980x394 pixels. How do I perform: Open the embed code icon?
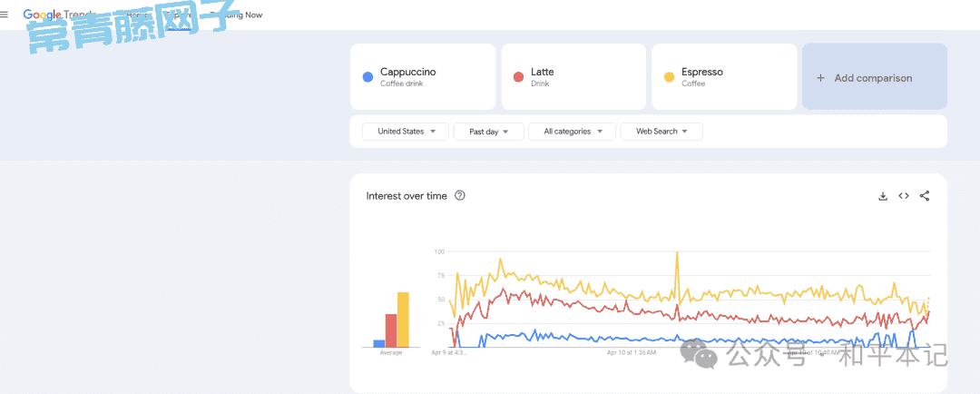point(904,196)
